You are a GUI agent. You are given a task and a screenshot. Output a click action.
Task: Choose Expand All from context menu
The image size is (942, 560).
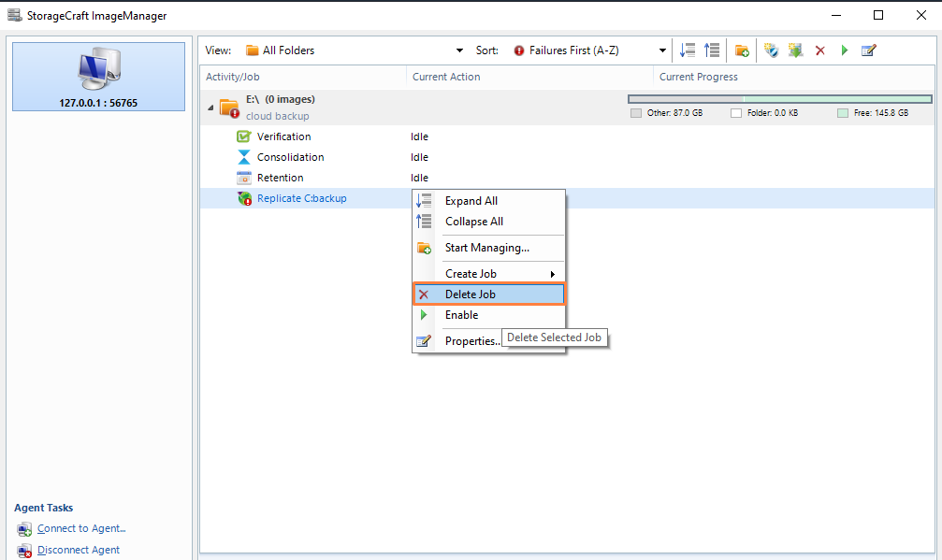coord(488,201)
